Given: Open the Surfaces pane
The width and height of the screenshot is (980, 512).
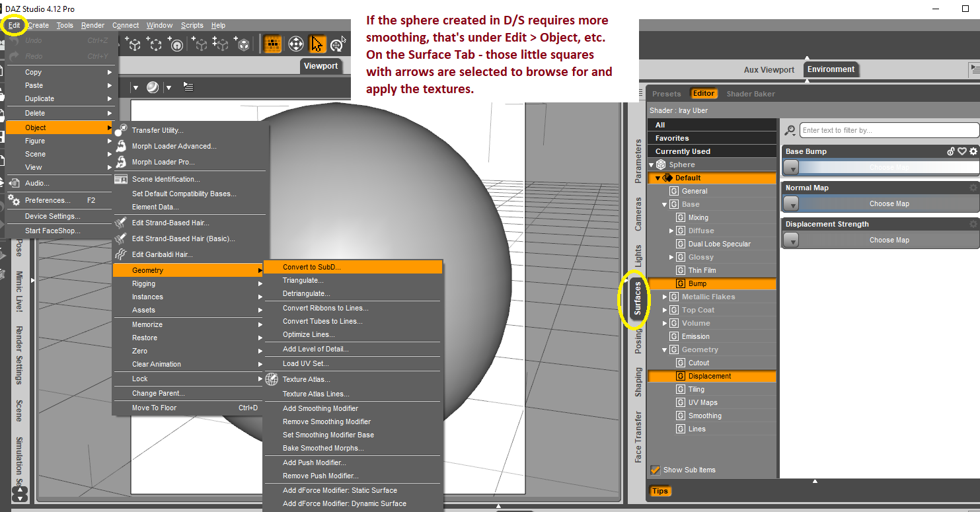Looking at the screenshot, I should point(636,299).
